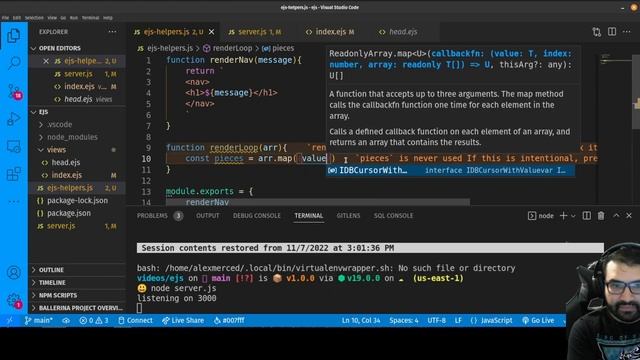Image resolution: width=640 pixels, height=360 pixels.
Task: Open Run and Debug view
Action: point(13,119)
